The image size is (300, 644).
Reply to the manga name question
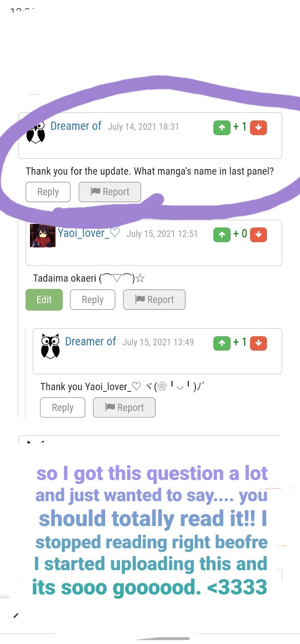[48, 192]
